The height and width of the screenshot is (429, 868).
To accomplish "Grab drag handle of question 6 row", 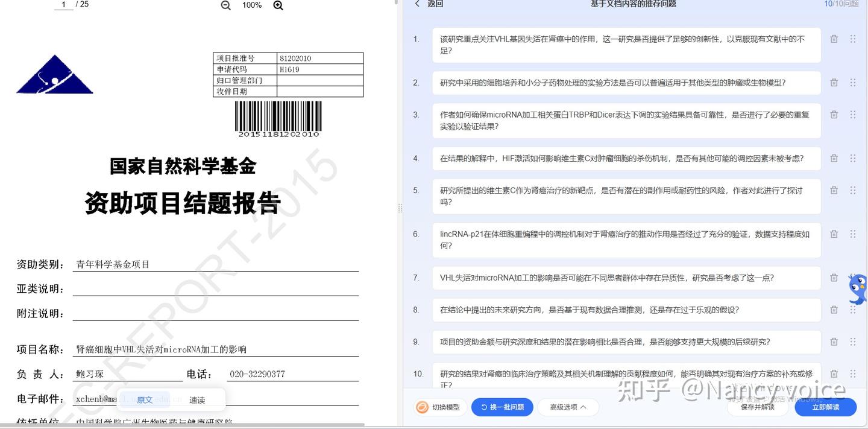I will 853,234.
